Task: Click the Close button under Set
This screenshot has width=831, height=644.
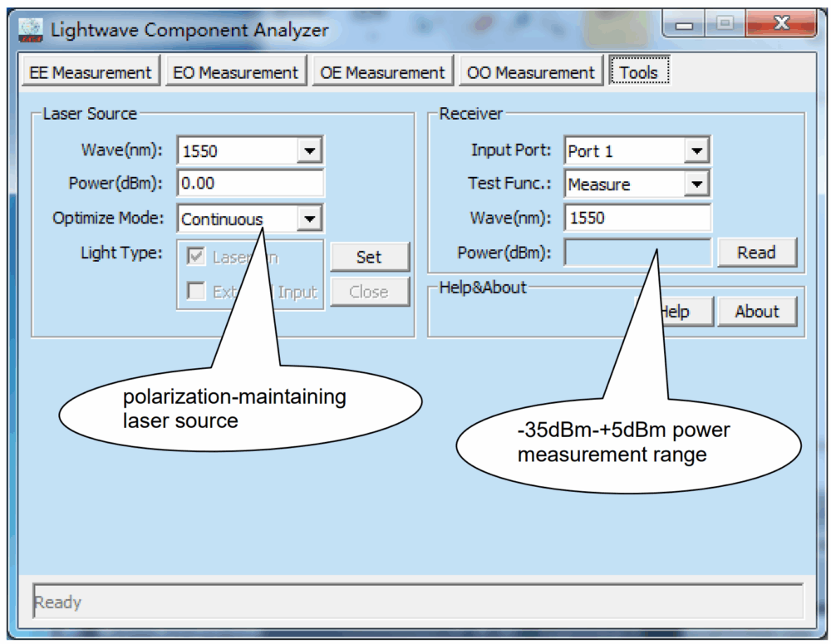Action: pyautogui.click(x=369, y=292)
